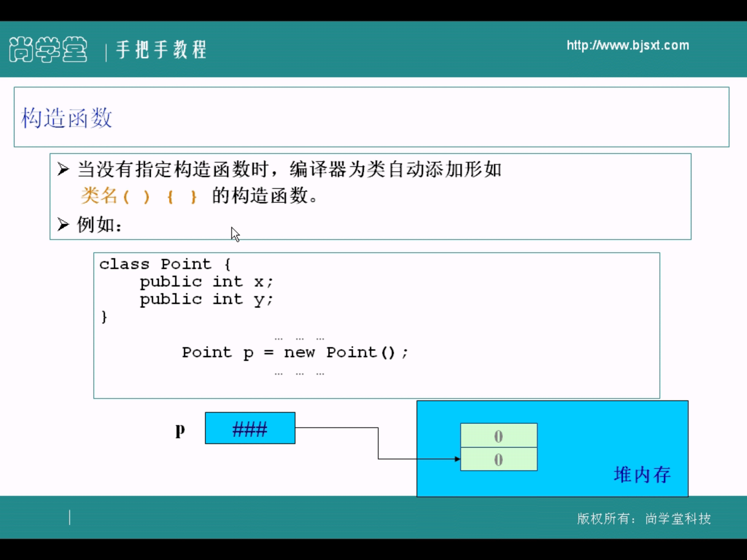Click the bullet arrow before 例如
The image size is (747, 560).
[x=63, y=224]
